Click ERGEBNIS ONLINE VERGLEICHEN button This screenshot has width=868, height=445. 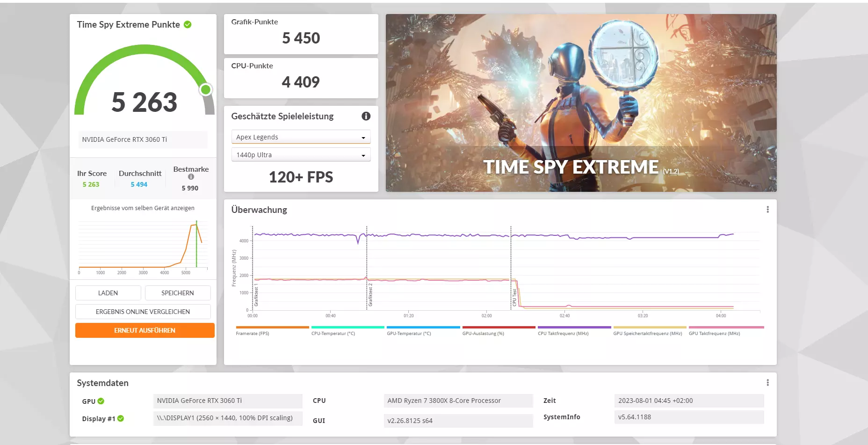pos(143,312)
